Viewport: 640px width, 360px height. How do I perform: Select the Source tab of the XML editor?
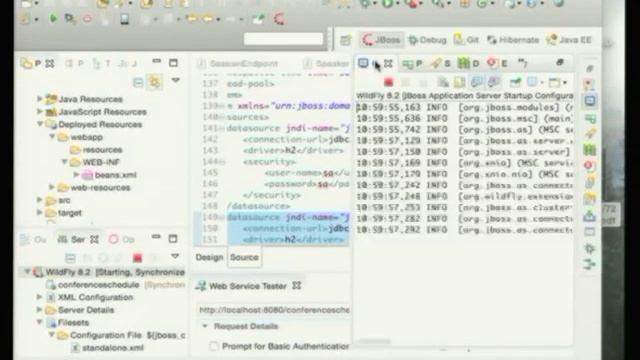244,258
